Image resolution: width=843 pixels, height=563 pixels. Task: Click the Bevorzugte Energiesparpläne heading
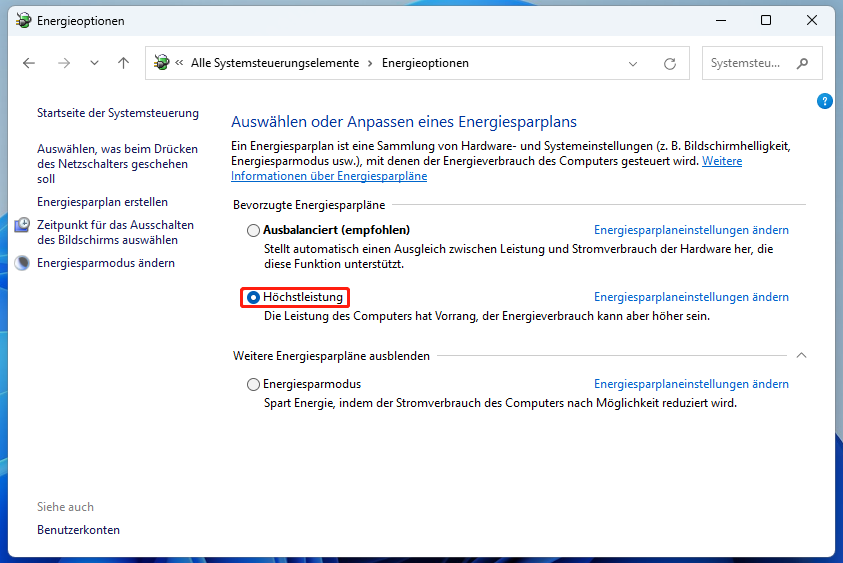309,205
